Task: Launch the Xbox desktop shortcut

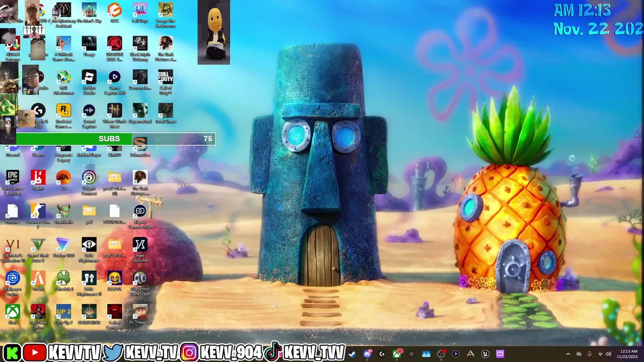Action: coord(13,315)
